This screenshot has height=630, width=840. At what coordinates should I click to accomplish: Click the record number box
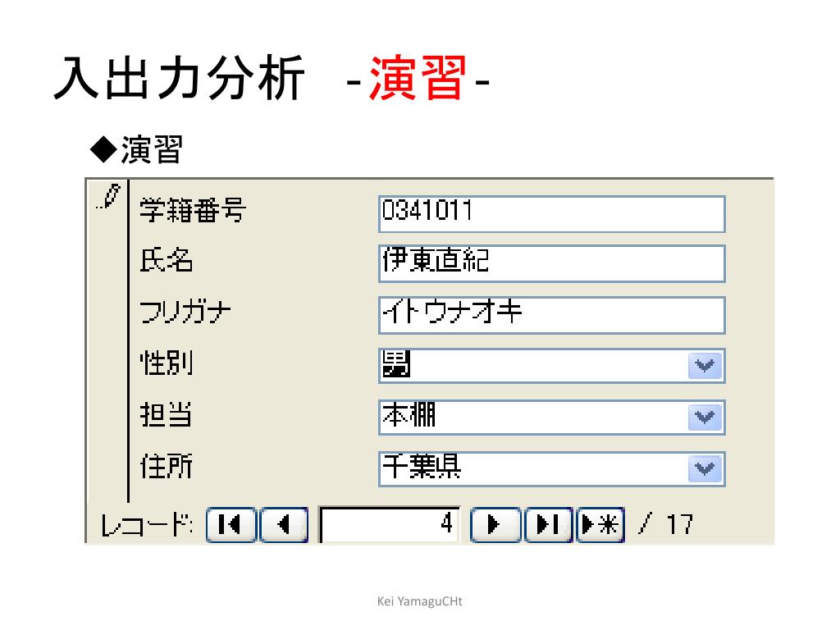(390, 525)
